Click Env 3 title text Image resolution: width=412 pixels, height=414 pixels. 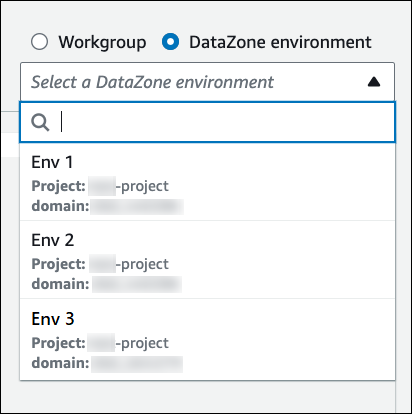[53, 319]
